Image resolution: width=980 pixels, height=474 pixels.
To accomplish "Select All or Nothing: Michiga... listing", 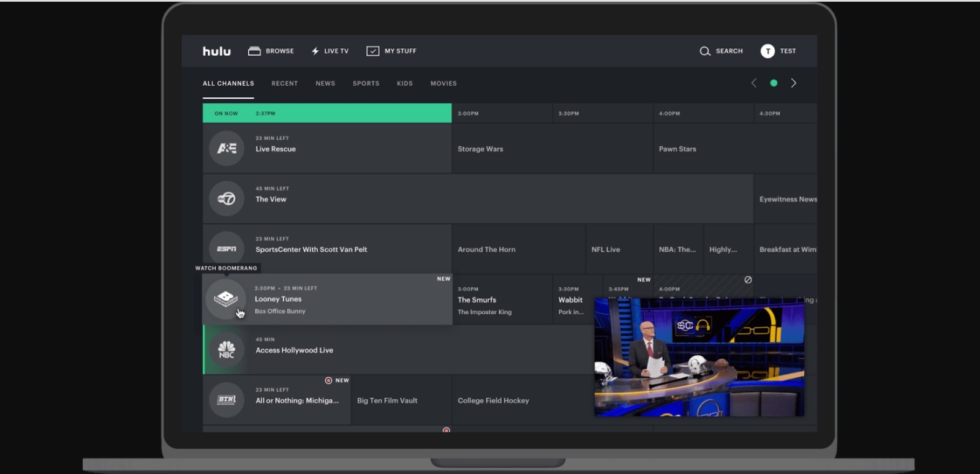I will (277, 400).
